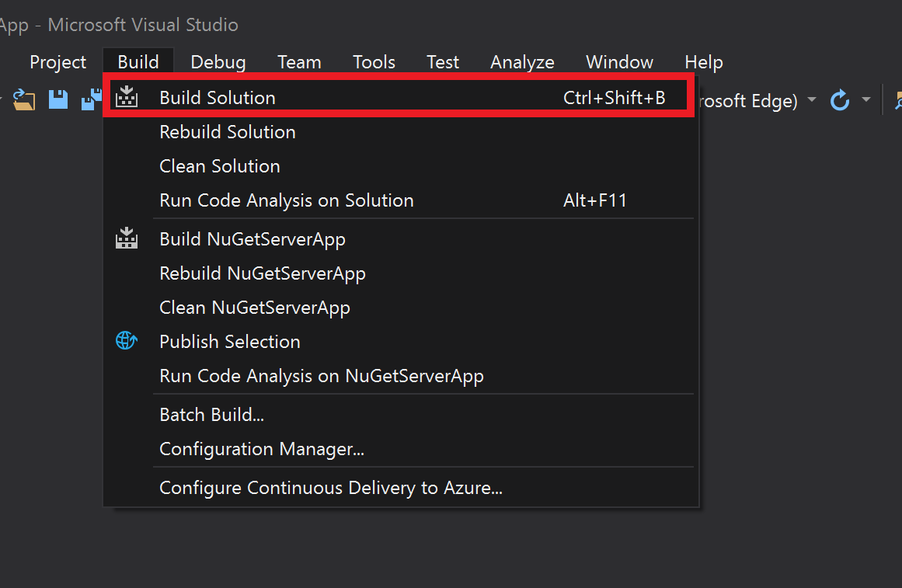902x588 pixels.
Task: Click the Microsoft Visual Studio title text
Action: [x=143, y=25]
